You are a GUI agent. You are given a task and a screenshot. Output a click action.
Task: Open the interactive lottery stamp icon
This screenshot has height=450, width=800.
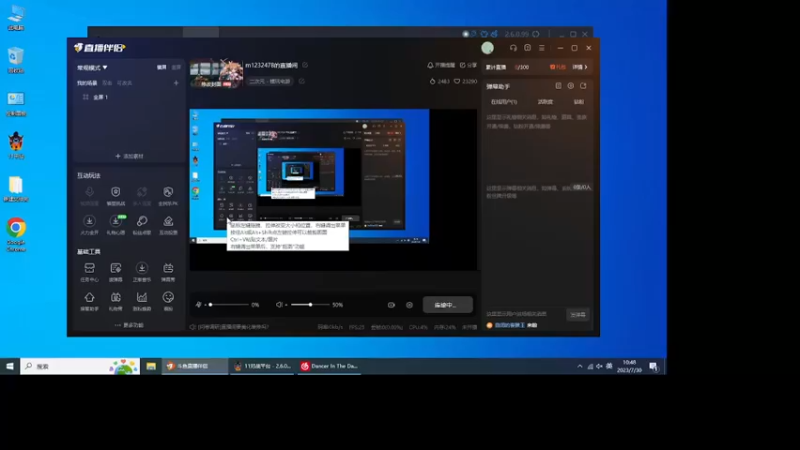168,221
